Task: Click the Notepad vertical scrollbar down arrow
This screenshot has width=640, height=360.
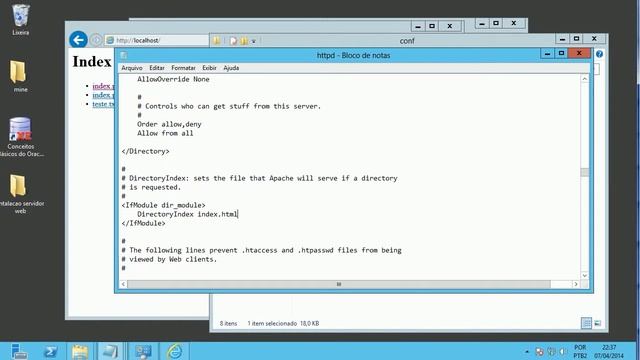Action: click(584, 276)
